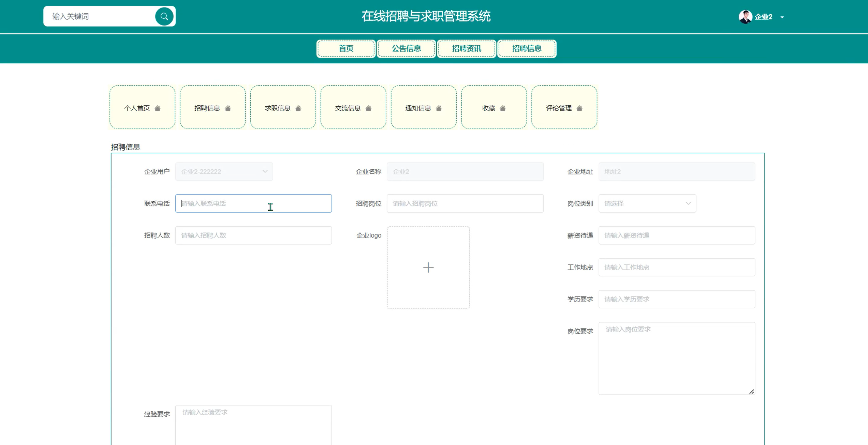Focus the 招聘岗位 input field
Screen dimensions: 868x445
(465, 203)
